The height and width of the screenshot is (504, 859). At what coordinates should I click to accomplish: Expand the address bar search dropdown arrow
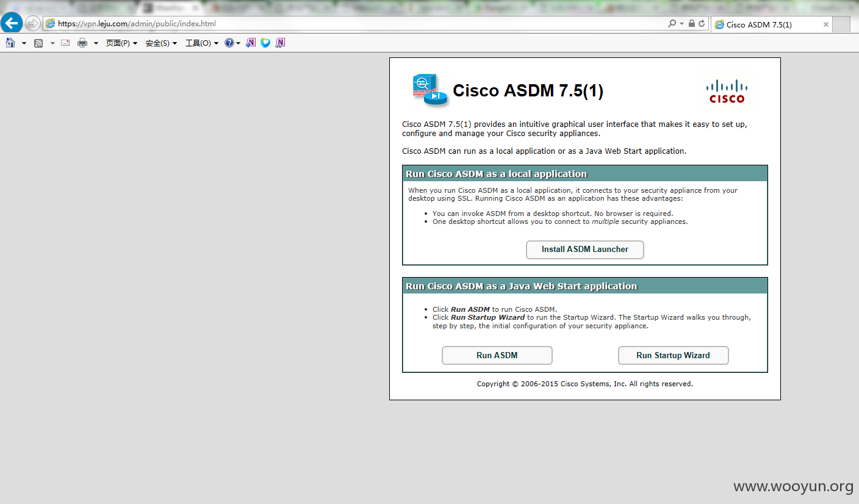(681, 24)
